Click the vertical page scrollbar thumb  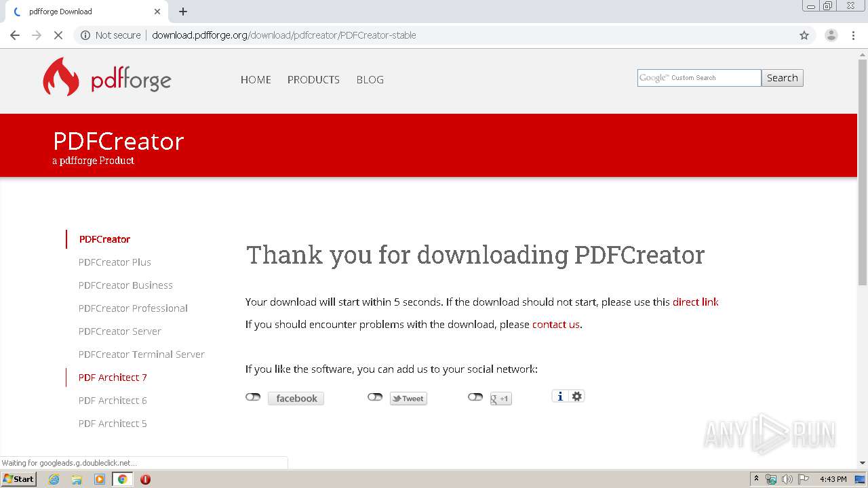(x=863, y=173)
